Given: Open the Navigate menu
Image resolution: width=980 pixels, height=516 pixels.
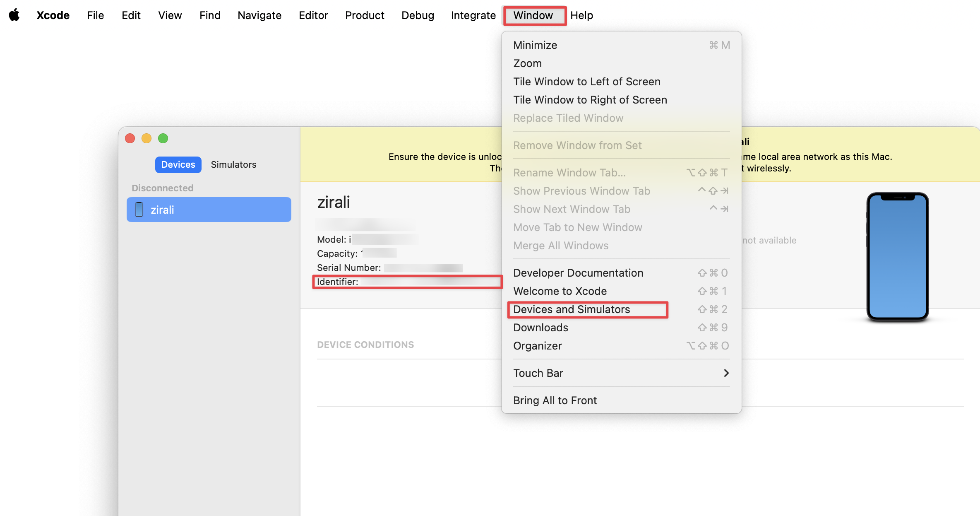Looking at the screenshot, I should 259,15.
